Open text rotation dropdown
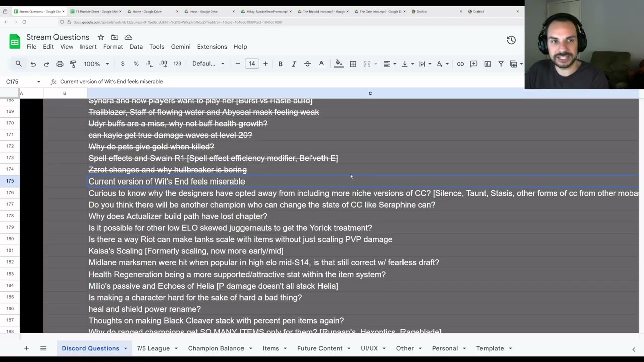 [442, 64]
